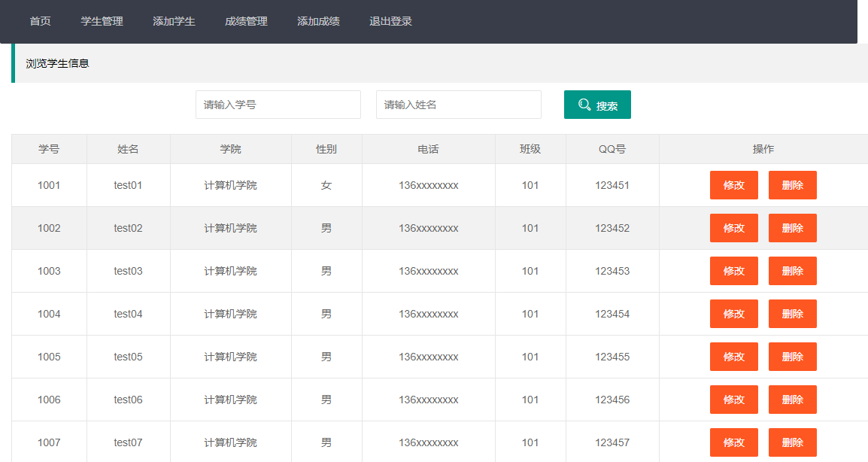Screen dimensions: 868x462
Task: Click 删除 for student 1001
Action: click(x=792, y=185)
